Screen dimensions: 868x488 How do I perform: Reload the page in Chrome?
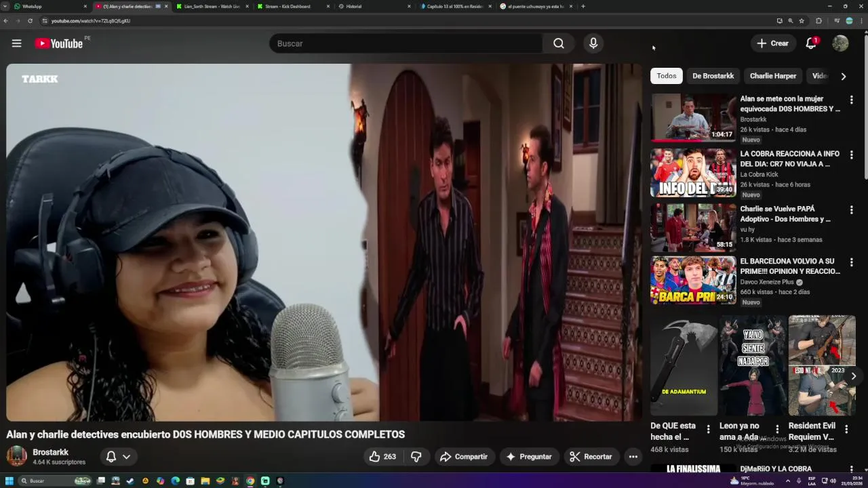tap(30, 21)
